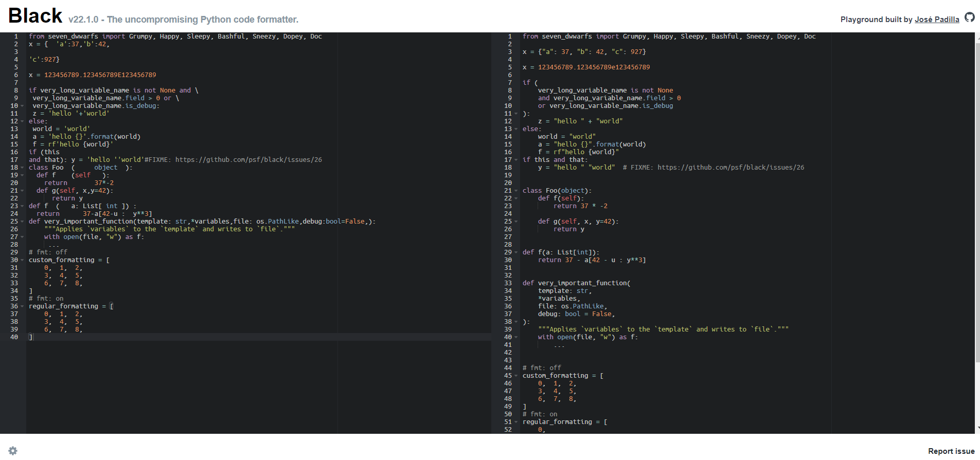Fold very_important_function at line 25 in the input editor
The height and width of the screenshot is (460, 980).
click(22, 222)
